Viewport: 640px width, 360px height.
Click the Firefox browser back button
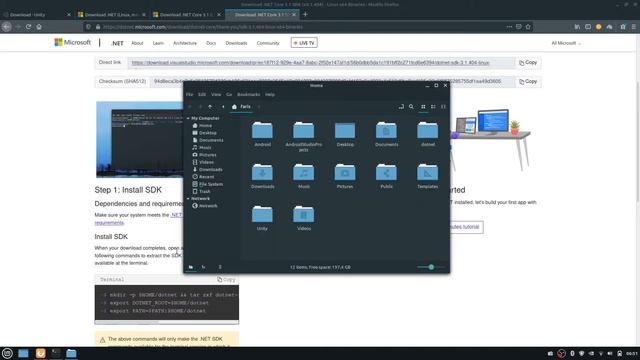click(7, 27)
